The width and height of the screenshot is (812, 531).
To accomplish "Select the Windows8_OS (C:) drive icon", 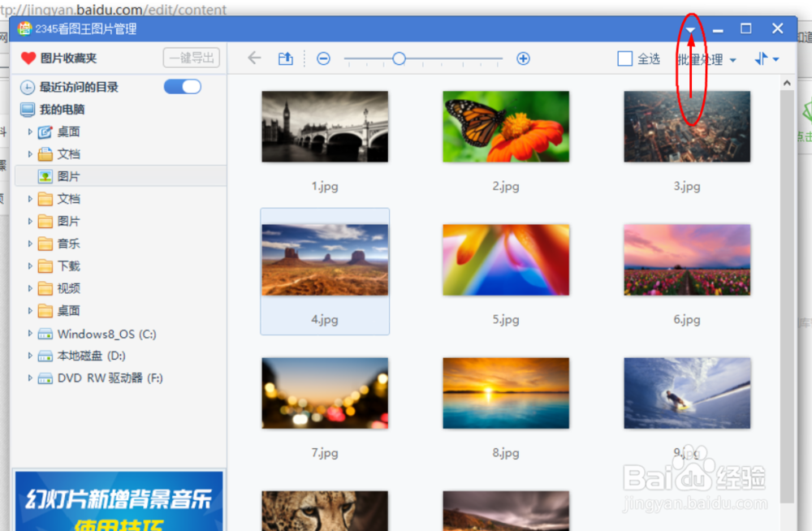I will point(45,335).
